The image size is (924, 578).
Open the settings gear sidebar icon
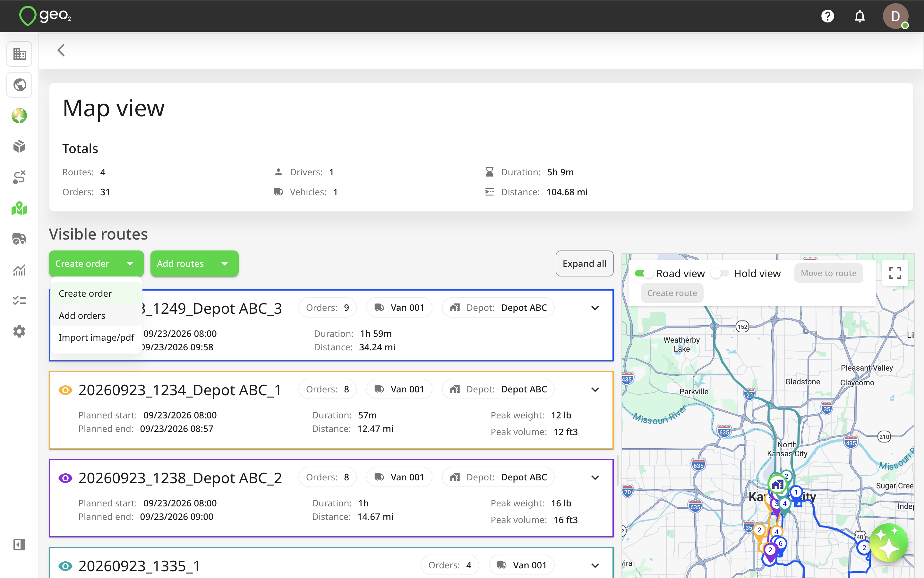19,331
